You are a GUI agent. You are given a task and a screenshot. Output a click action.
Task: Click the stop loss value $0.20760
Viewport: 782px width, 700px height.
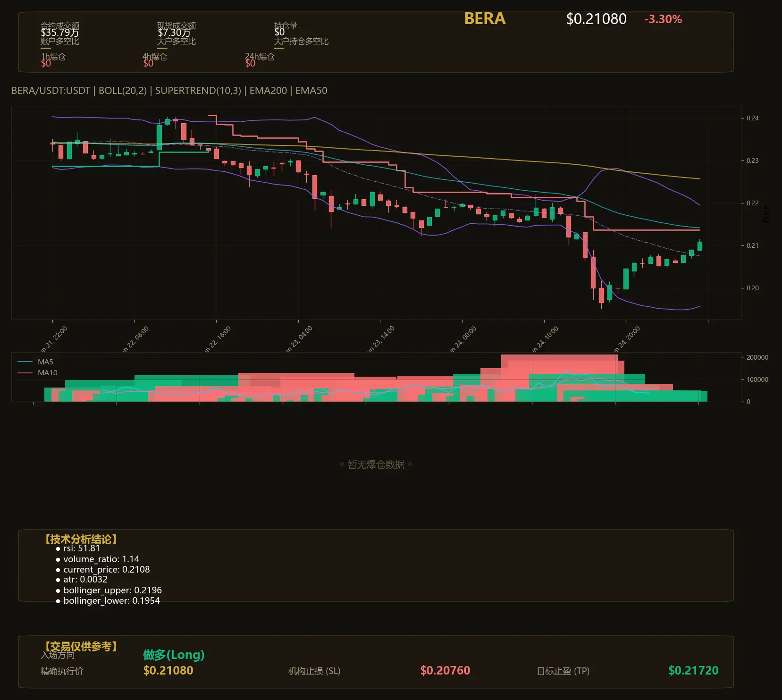445,670
